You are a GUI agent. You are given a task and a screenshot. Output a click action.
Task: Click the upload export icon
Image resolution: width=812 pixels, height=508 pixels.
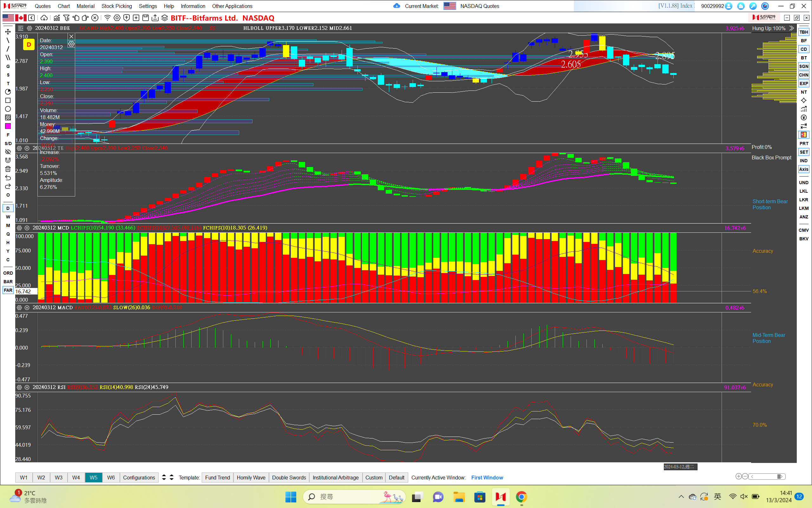click(x=155, y=18)
